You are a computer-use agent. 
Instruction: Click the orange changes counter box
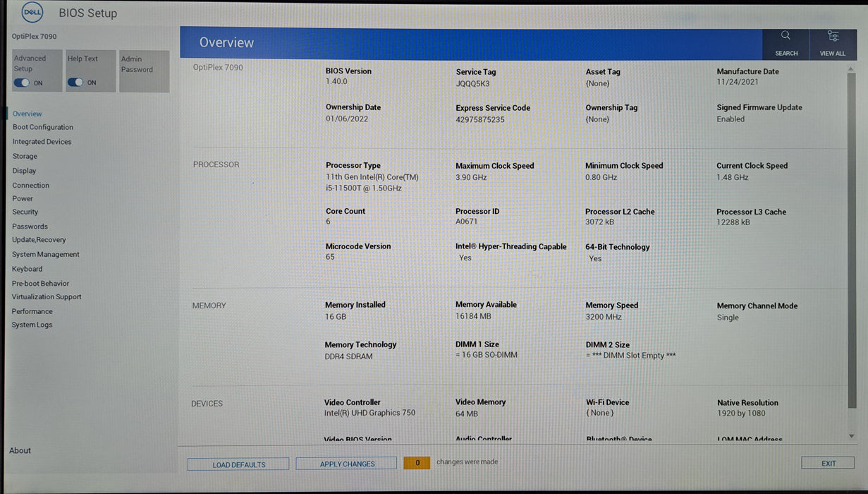[x=417, y=463]
